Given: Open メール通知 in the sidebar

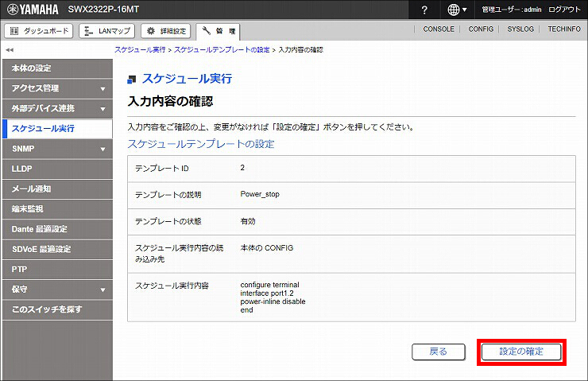Looking at the screenshot, I should point(57,189).
